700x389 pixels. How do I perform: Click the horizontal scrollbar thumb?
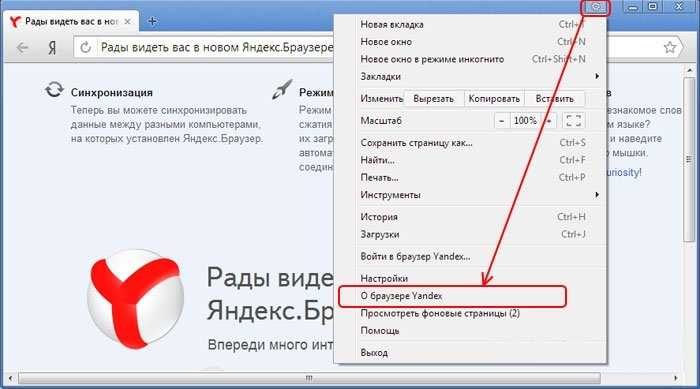(309, 378)
